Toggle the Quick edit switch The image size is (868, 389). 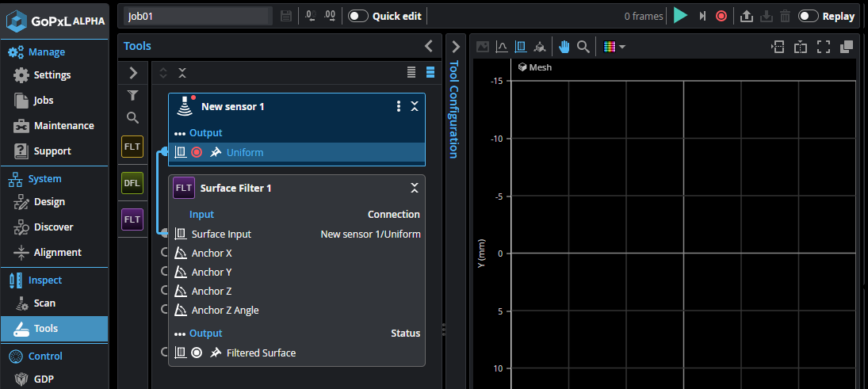coord(358,16)
